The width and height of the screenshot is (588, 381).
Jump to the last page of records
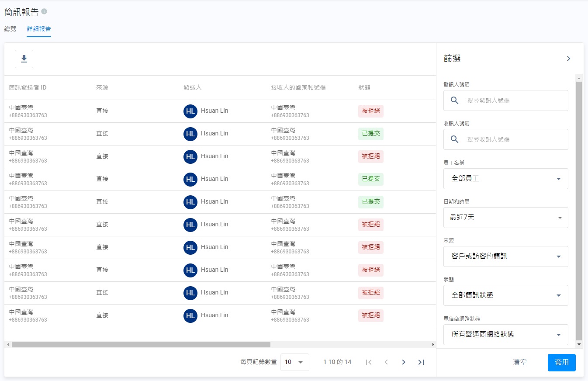[x=421, y=362]
